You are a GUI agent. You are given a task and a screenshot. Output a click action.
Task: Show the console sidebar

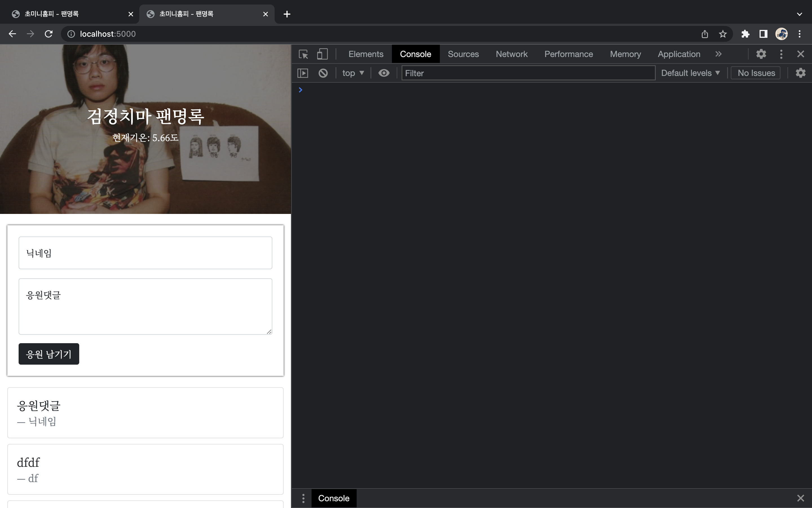[303, 73]
